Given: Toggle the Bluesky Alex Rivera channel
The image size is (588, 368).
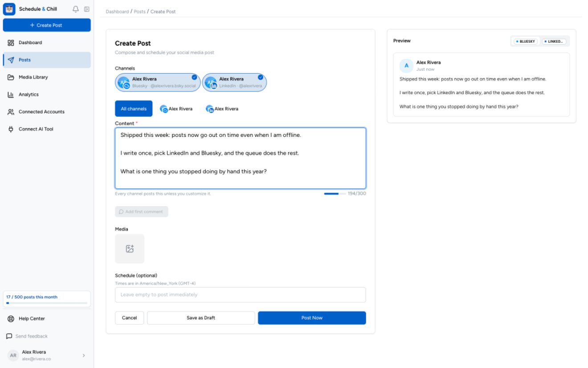Looking at the screenshot, I should [x=158, y=82].
